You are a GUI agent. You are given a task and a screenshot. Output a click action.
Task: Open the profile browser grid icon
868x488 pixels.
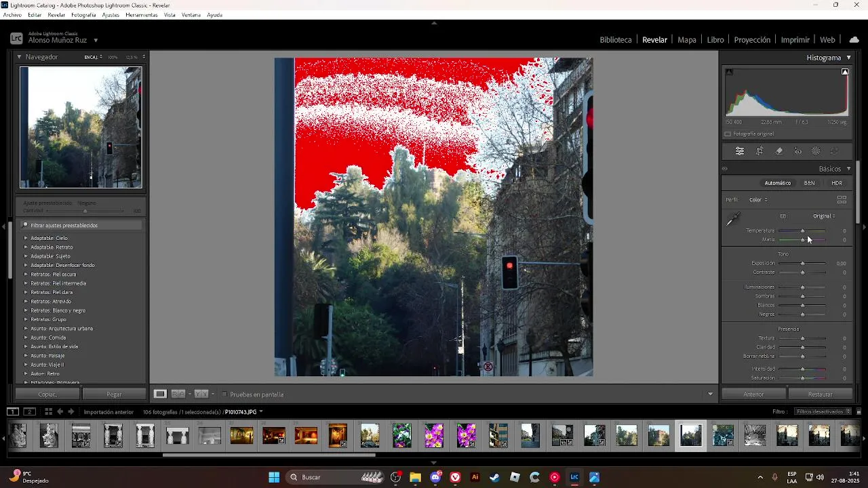coord(842,200)
